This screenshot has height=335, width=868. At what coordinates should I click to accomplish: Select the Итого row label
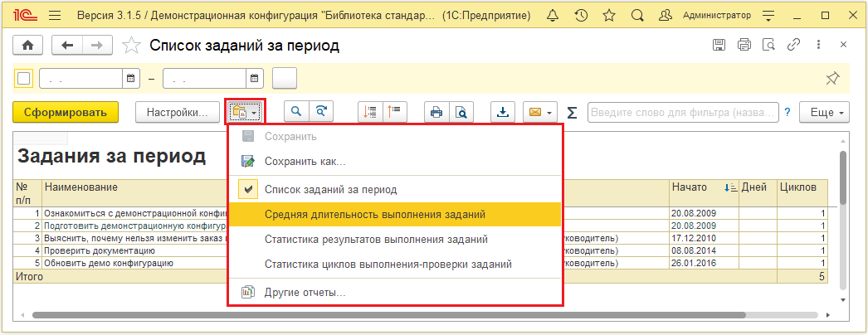point(29,276)
